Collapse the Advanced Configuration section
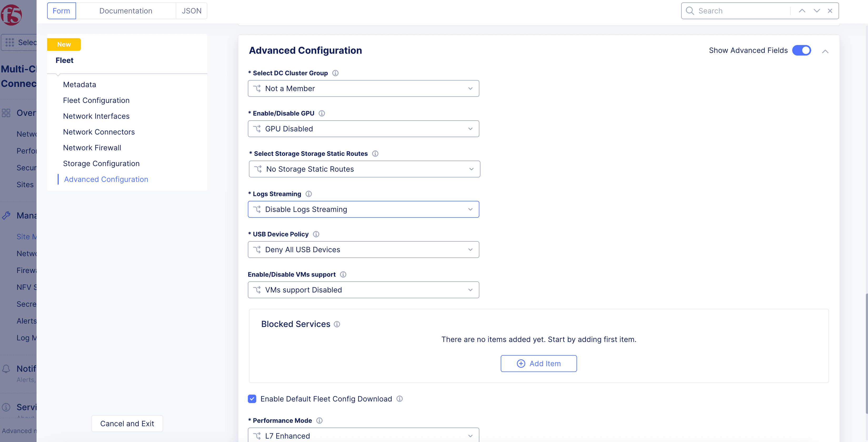The width and height of the screenshot is (868, 442). (825, 52)
